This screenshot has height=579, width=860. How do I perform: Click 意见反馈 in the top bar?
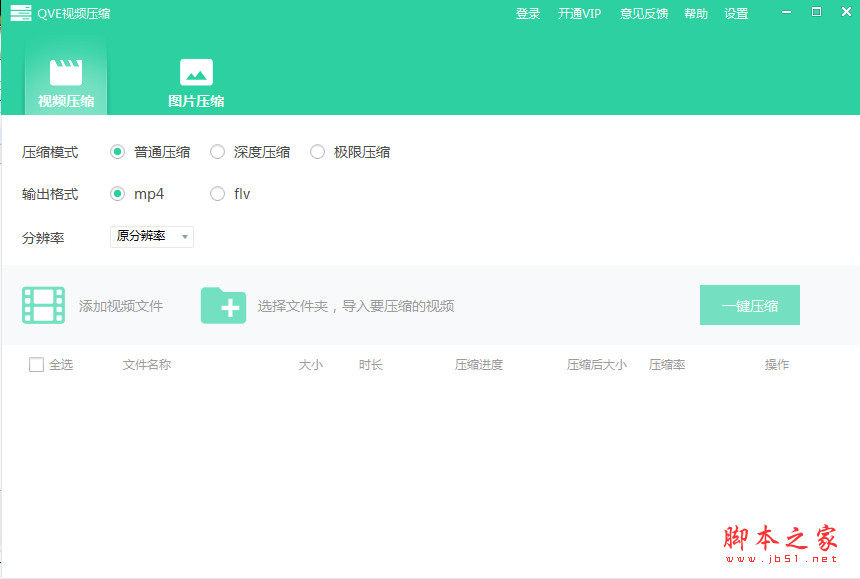(643, 13)
